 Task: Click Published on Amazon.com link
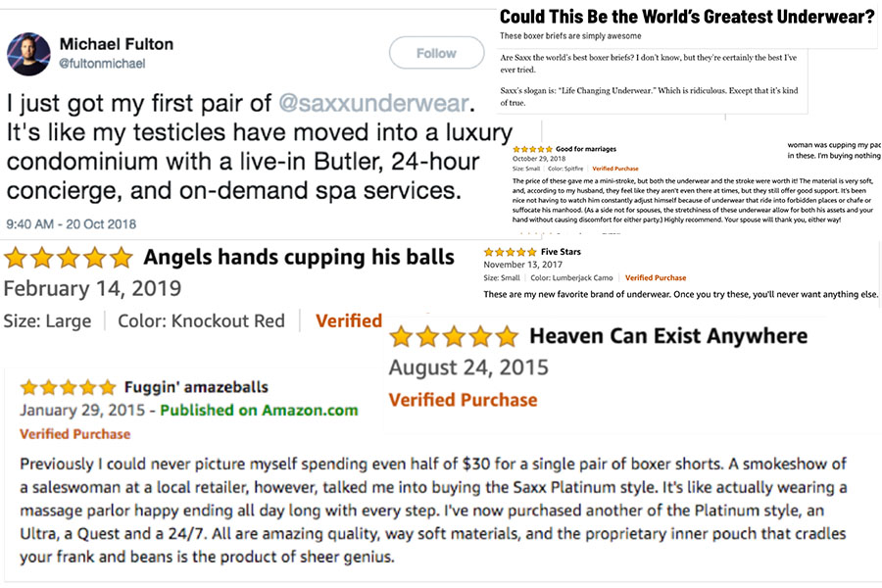(x=259, y=411)
